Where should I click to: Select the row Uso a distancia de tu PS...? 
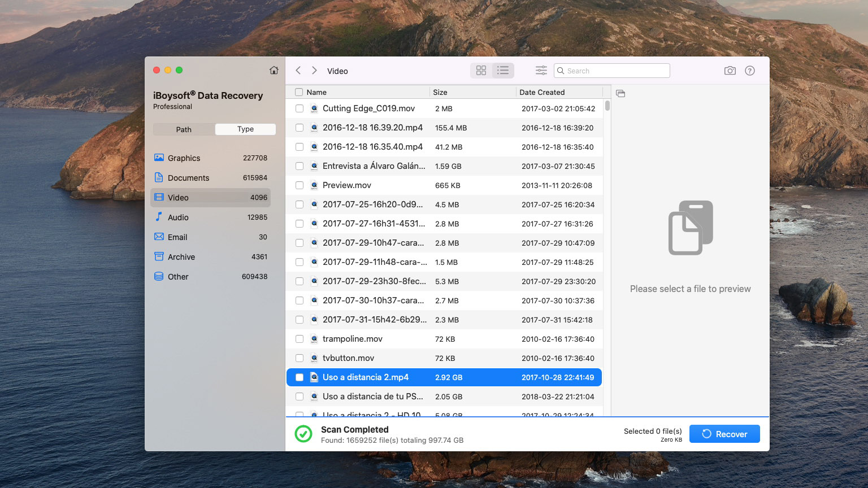[x=444, y=396]
